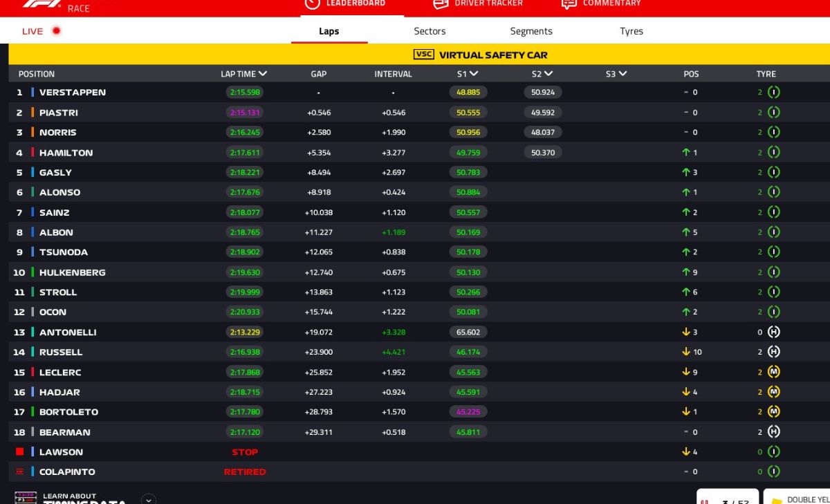Switch to the Sectors tab
Image resolution: width=830 pixels, height=504 pixels.
coord(430,31)
